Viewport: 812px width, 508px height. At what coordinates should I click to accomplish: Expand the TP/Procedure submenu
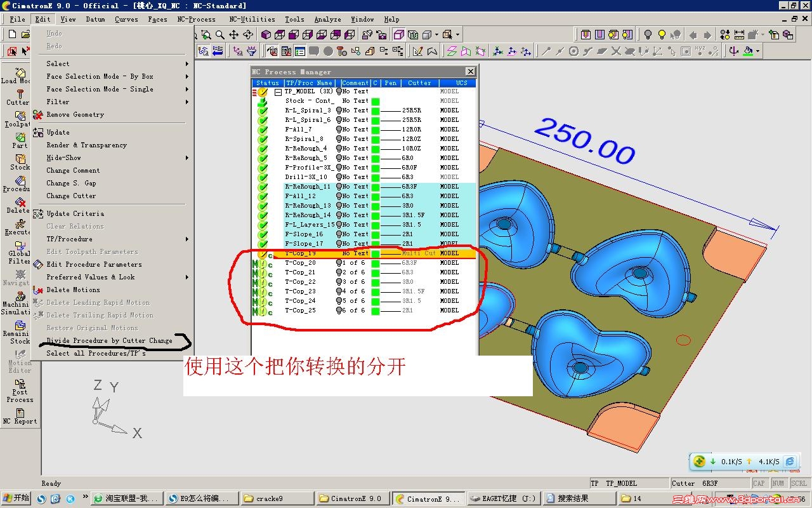coord(187,239)
